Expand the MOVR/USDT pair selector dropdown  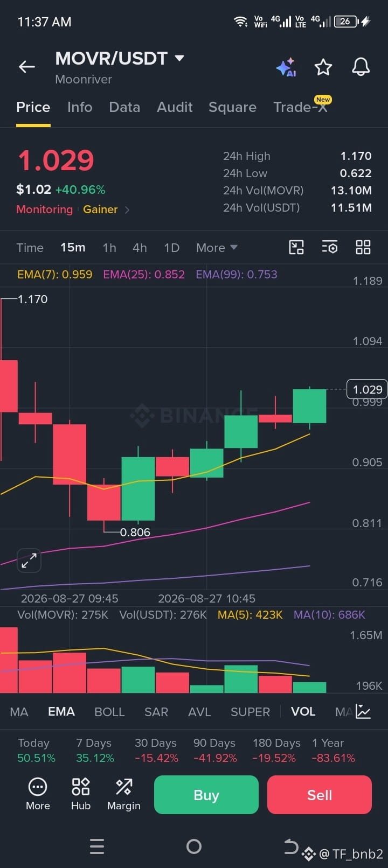[179, 58]
